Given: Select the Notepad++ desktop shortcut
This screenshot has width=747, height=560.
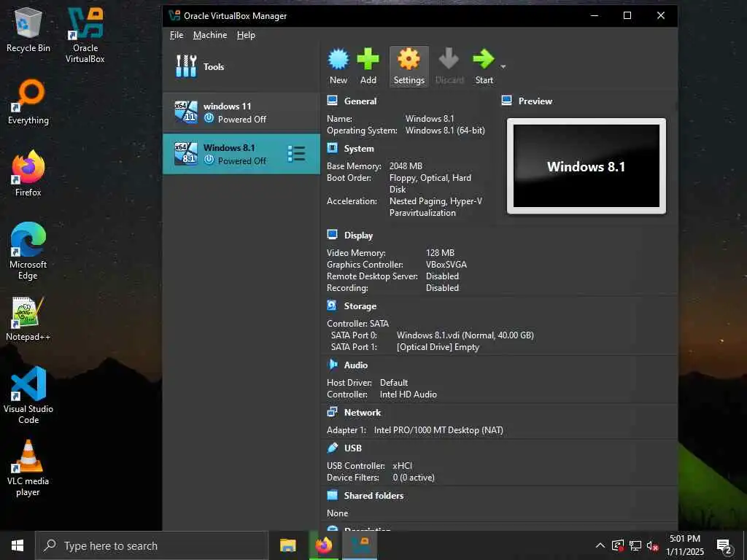Looking at the screenshot, I should pyautogui.click(x=28, y=319).
